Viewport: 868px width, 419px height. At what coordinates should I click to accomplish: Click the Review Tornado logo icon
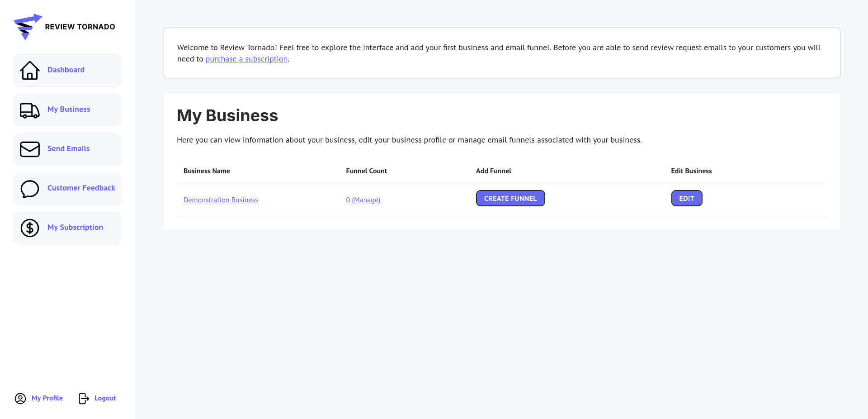[27, 27]
